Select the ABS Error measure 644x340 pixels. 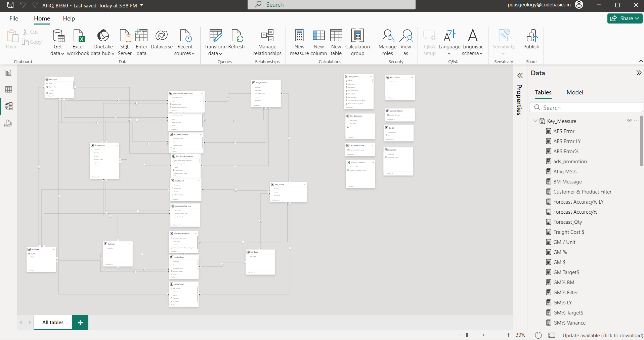(x=564, y=131)
